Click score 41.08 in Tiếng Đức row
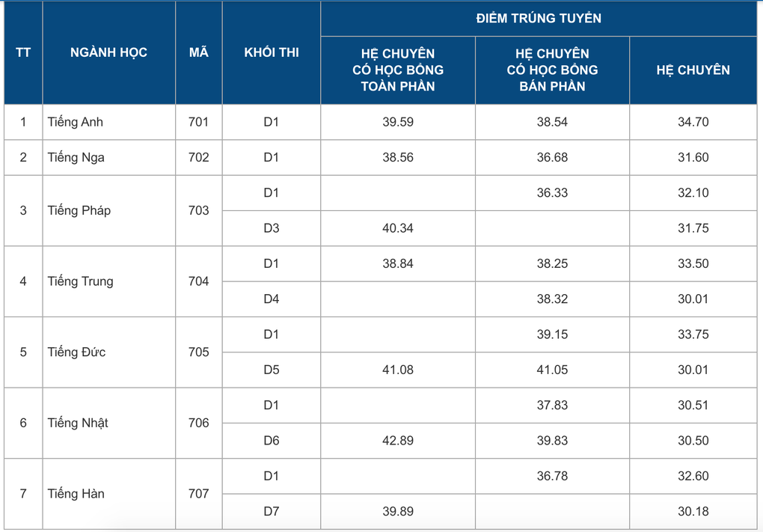This screenshot has width=763, height=532. pyautogui.click(x=397, y=370)
